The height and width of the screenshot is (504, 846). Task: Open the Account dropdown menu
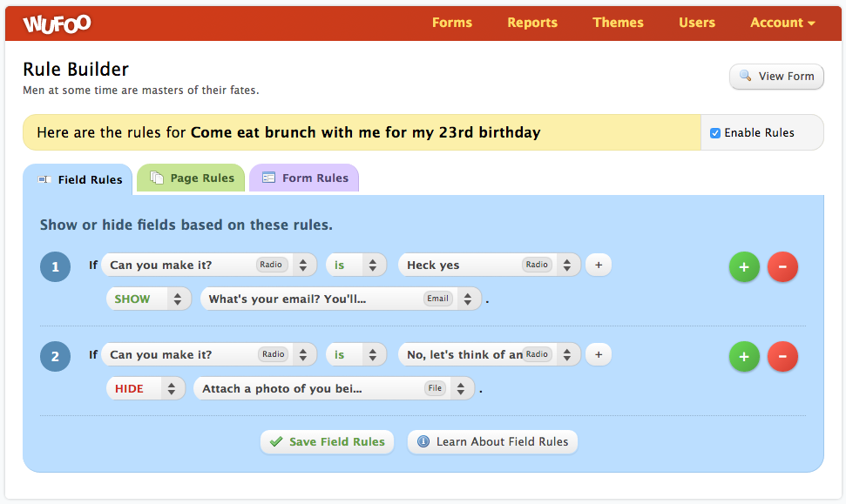(782, 23)
